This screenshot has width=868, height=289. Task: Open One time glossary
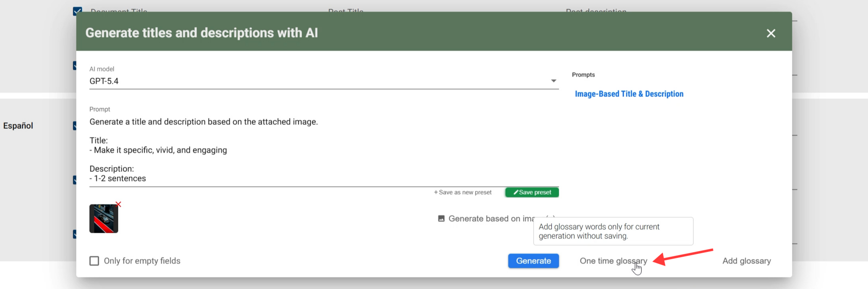[x=613, y=261]
